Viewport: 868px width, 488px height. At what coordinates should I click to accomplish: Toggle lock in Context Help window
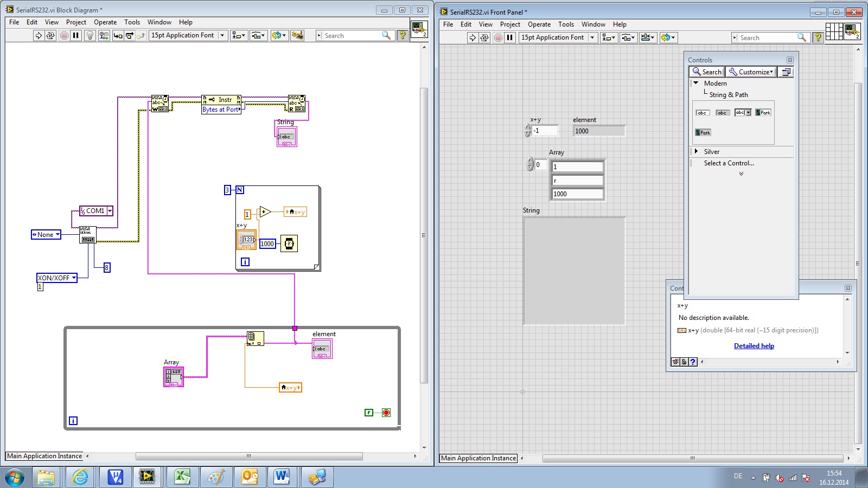684,362
